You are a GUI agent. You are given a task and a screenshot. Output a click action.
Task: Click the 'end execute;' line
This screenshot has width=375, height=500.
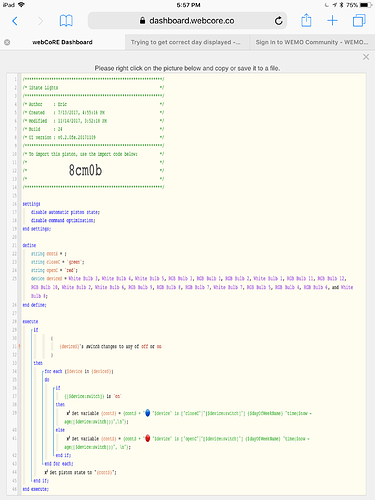tap(35, 489)
